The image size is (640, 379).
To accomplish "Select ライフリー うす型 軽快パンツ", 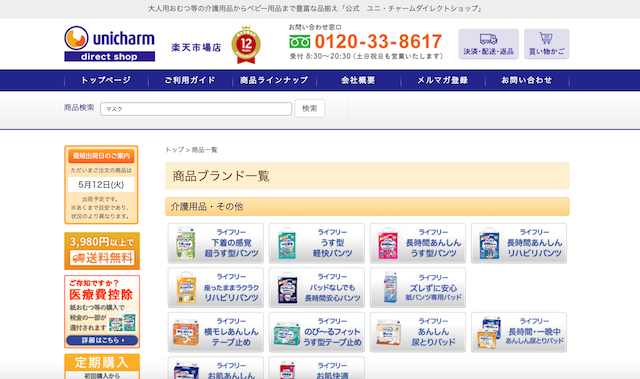I will pos(317,243).
